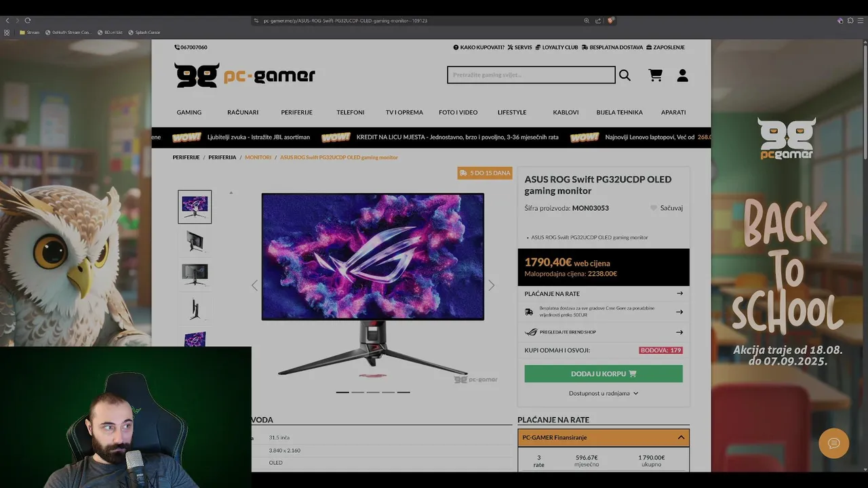
Task: Open the Stream bookmark folder
Action: click(x=29, y=32)
